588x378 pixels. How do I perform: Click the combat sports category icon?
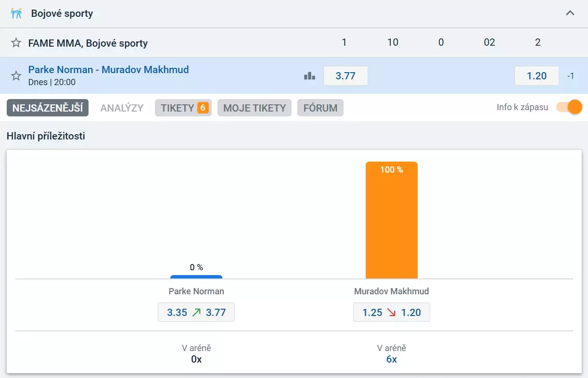(16, 13)
